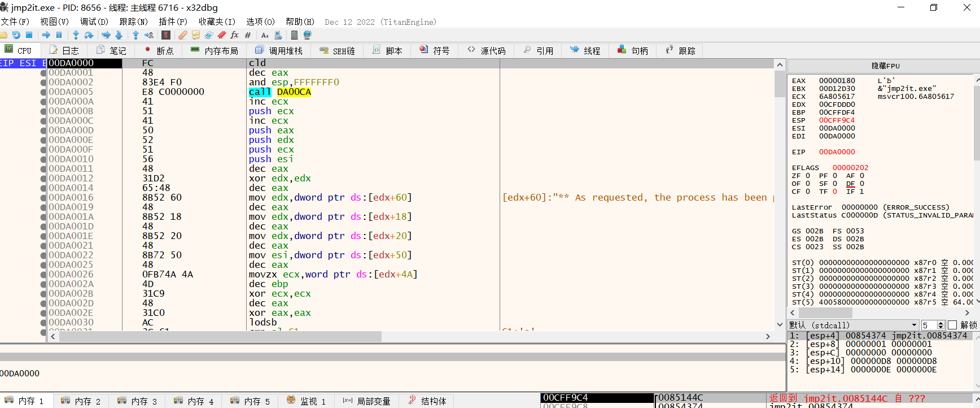Click the EIP register value 00DA0000

pos(837,151)
